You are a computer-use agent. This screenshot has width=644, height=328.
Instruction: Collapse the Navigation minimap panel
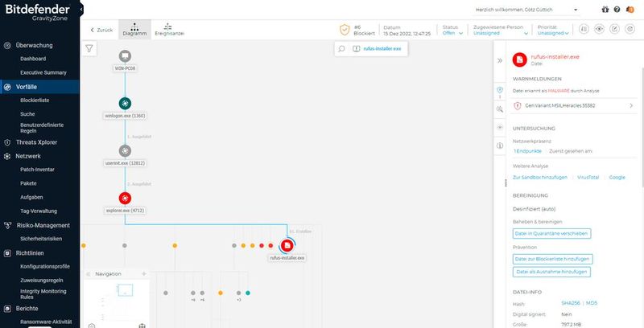coord(88,274)
